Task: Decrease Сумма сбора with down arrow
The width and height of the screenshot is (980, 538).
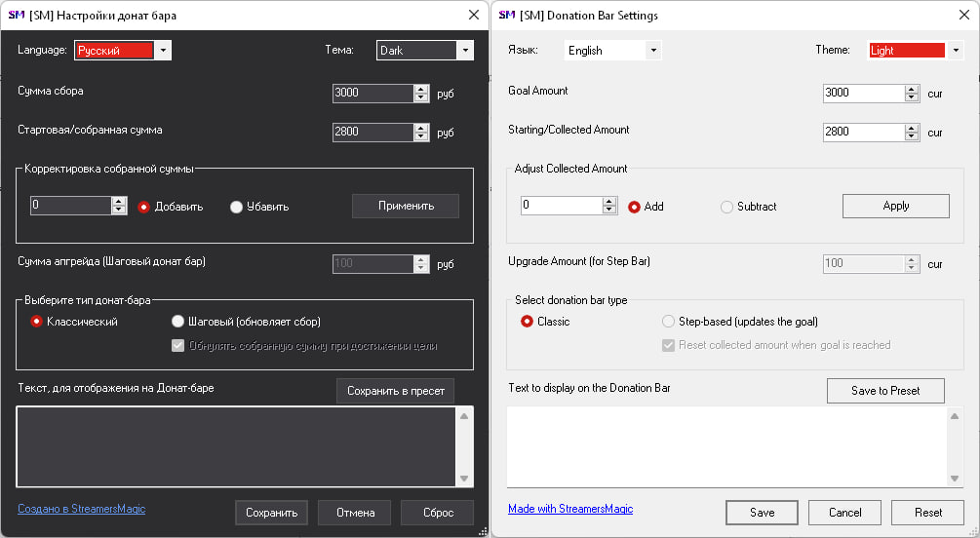Action: 421,98
